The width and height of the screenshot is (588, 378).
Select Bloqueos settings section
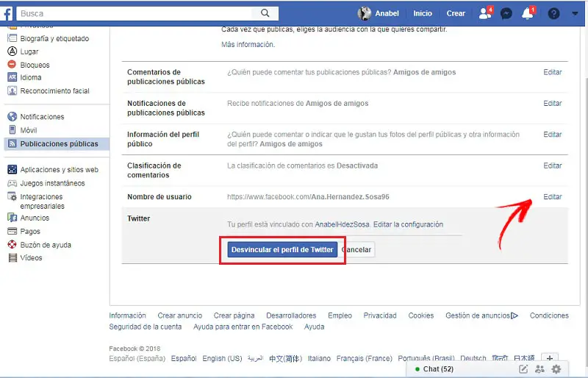click(x=35, y=65)
